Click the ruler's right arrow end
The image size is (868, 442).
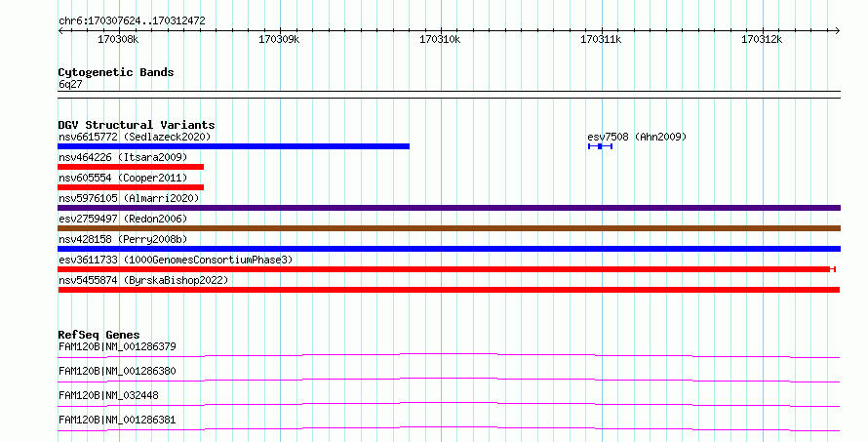[x=838, y=31]
